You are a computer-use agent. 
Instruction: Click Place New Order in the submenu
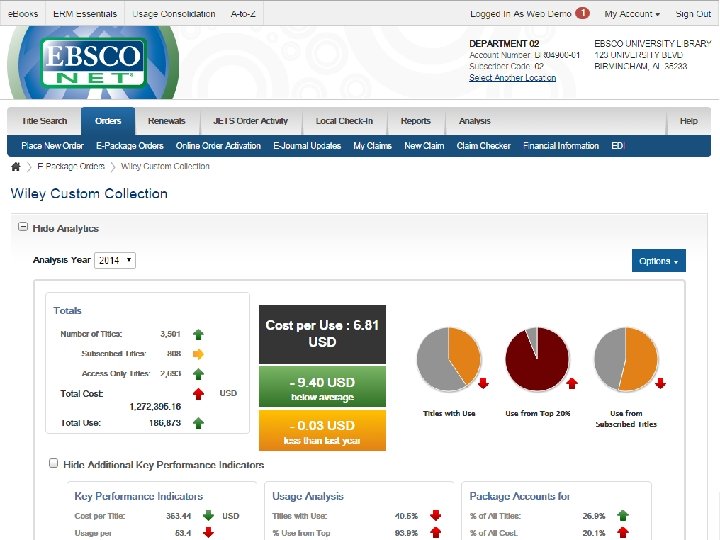(52, 146)
